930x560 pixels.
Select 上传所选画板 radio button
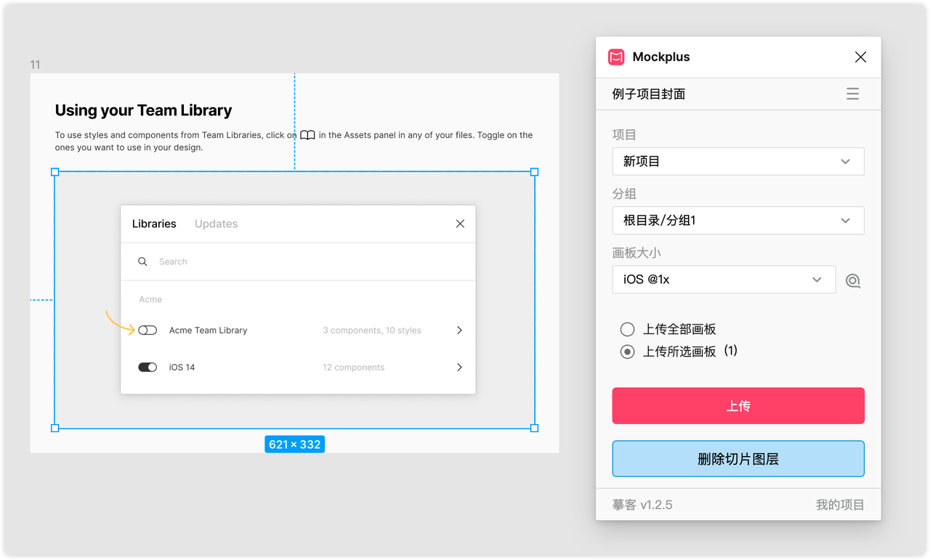pos(627,352)
